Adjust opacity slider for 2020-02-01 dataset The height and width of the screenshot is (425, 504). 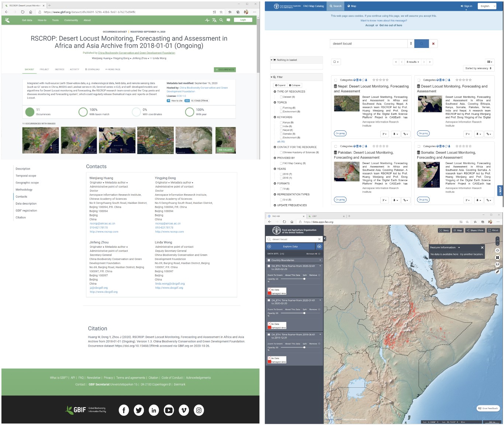[x=304, y=279]
